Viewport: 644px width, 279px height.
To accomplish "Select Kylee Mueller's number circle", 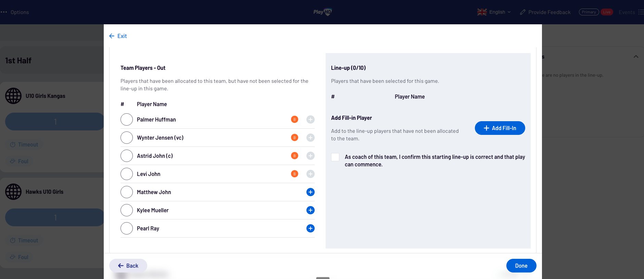I will click(127, 210).
